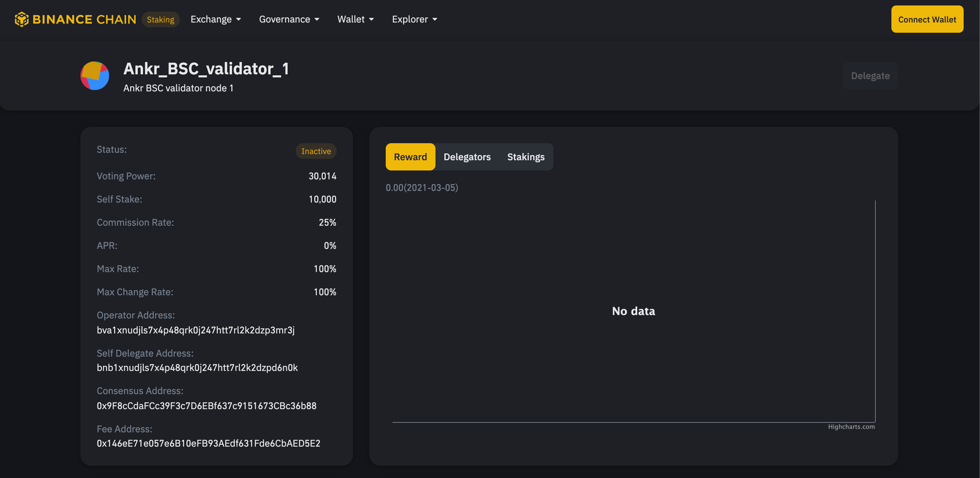The width and height of the screenshot is (980, 478).
Task: Select the Staking section badge
Action: coord(160,19)
